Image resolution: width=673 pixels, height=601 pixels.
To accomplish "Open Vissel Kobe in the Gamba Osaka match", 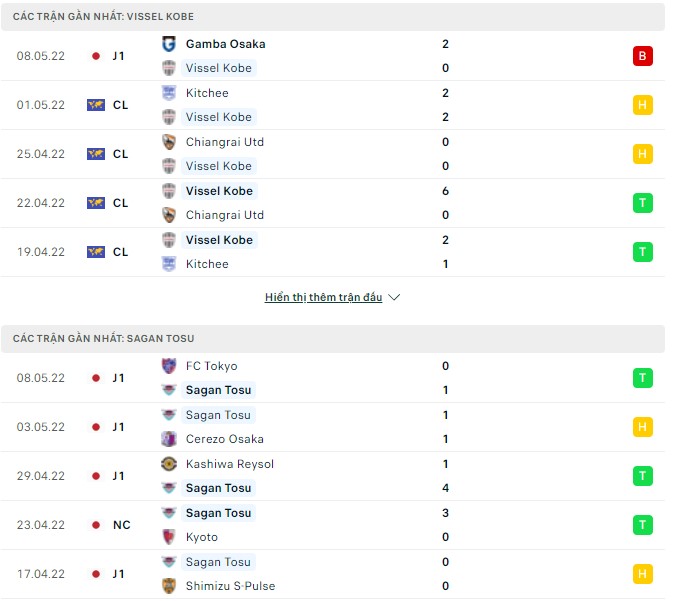I will point(219,68).
